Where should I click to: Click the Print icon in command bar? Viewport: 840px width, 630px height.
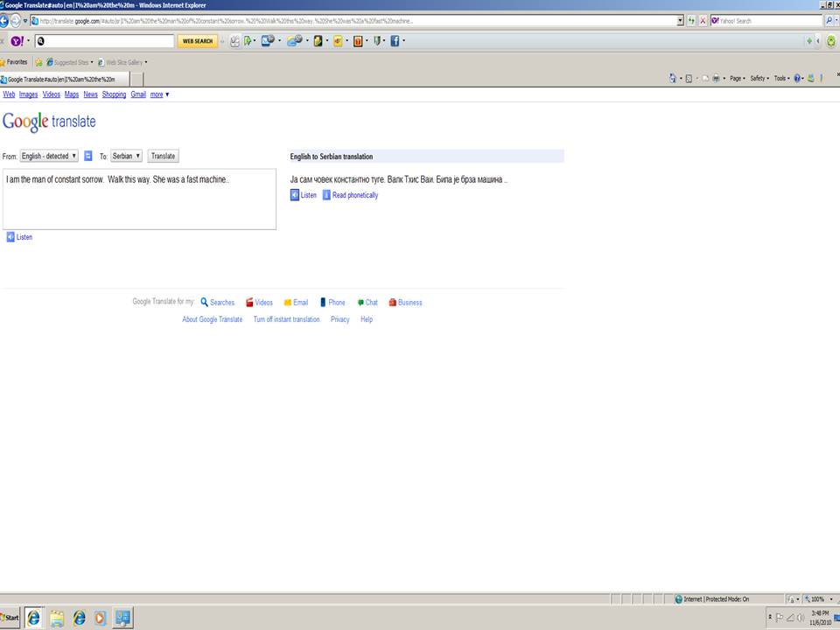pyautogui.click(x=716, y=78)
